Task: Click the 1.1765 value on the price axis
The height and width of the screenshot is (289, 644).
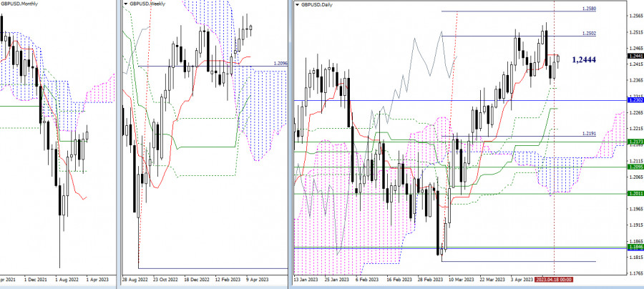Action: coord(636,273)
